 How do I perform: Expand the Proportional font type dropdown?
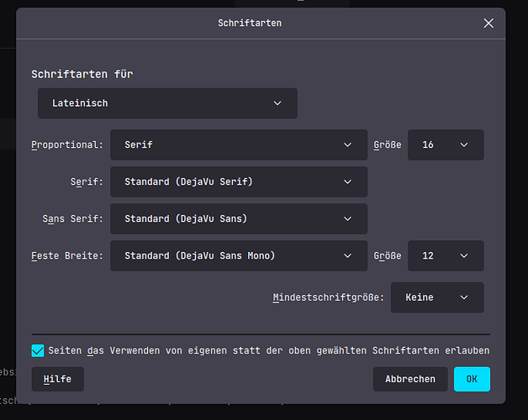click(x=239, y=144)
